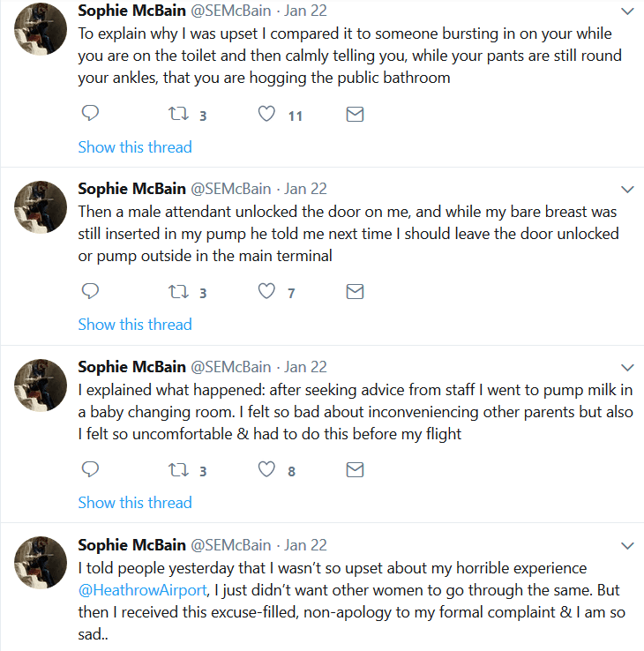Message envelope icon on baby changing room tweet
The width and height of the screenshot is (644, 651).
355,470
